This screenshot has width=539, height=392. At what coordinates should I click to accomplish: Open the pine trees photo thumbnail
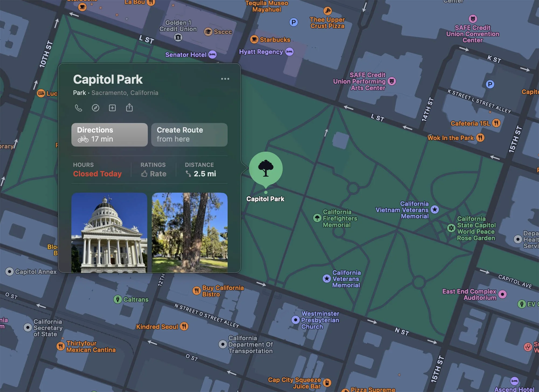click(x=189, y=233)
